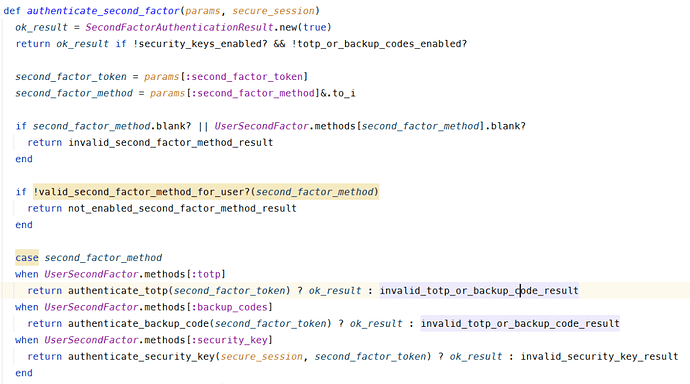Viewport: 690px width, 384px height.
Task: Click :backup_codes symbol in when clause
Action: coord(230,307)
